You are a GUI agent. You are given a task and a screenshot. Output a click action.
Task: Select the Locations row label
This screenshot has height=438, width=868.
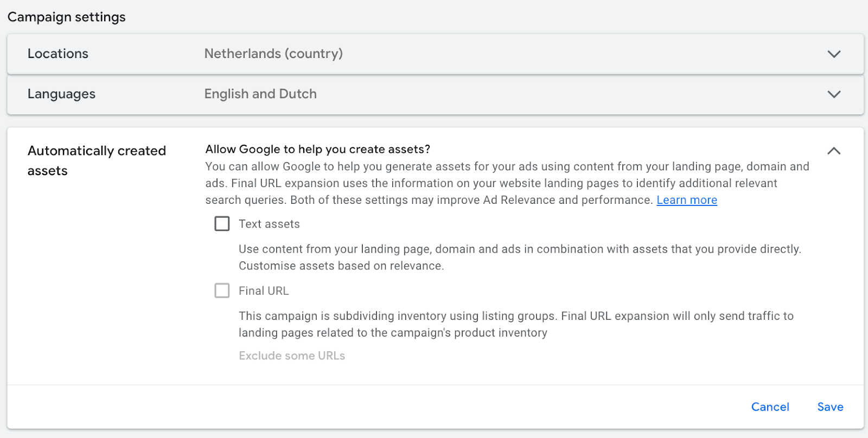coord(58,54)
